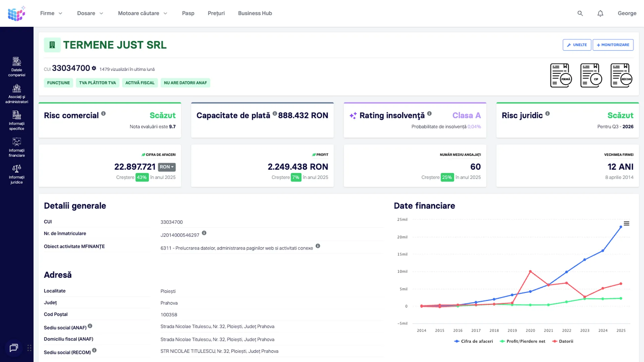This screenshot has width=644, height=362.
Task: Click the J2014000546297 registration number
Action: tap(180, 235)
